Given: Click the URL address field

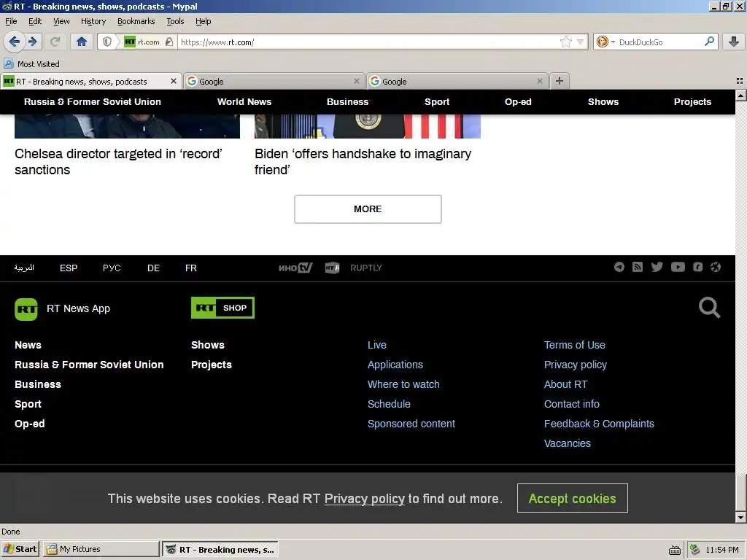Looking at the screenshot, I should coord(368,42).
